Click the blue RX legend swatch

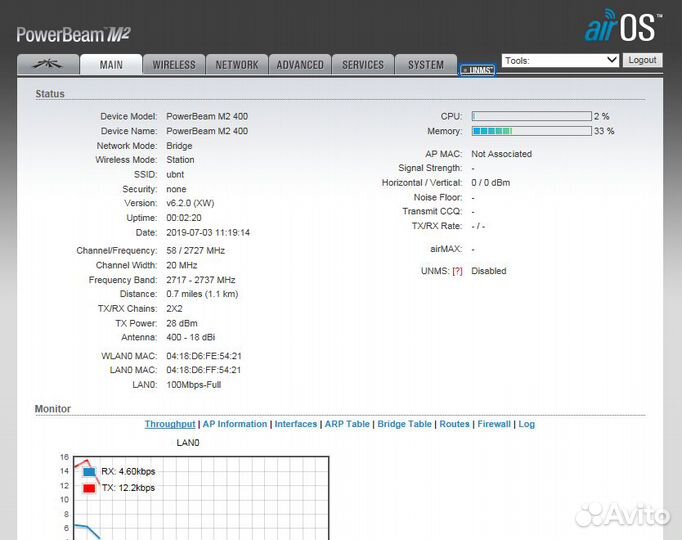coord(89,472)
